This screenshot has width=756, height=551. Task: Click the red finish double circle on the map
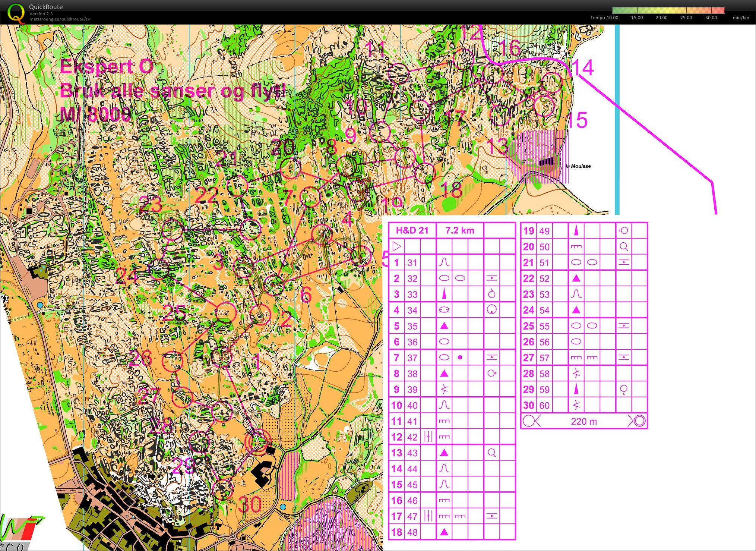click(x=258, y=442)
